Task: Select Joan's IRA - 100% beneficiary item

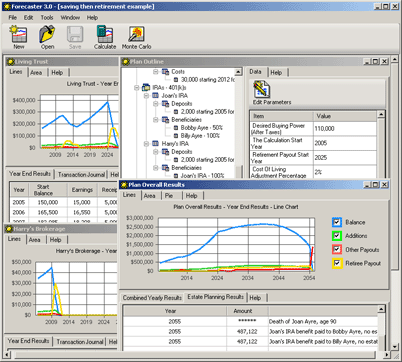Action: (x=202, y=175)
